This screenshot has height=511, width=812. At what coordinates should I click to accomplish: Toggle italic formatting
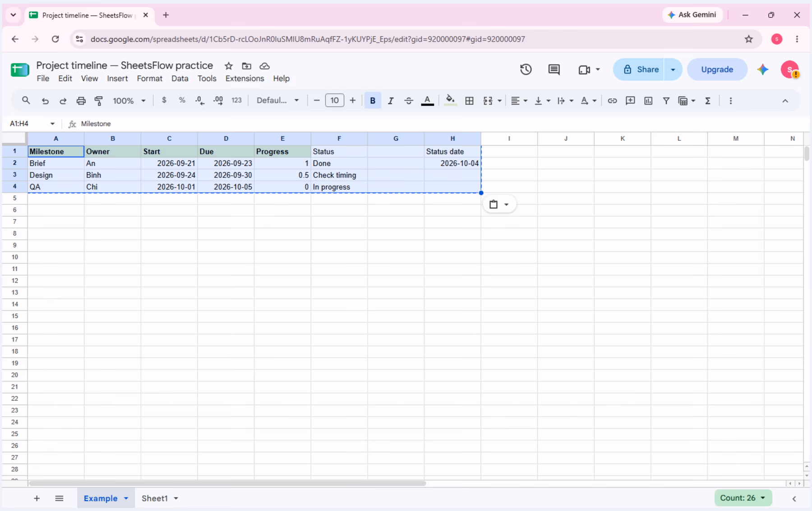point(391,101)
